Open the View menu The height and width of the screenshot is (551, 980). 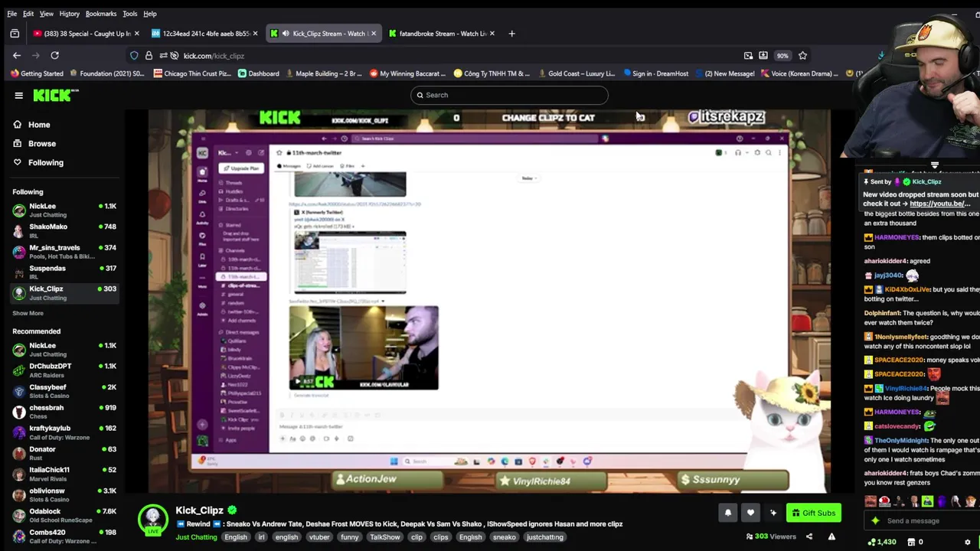[x=46, y=14]
